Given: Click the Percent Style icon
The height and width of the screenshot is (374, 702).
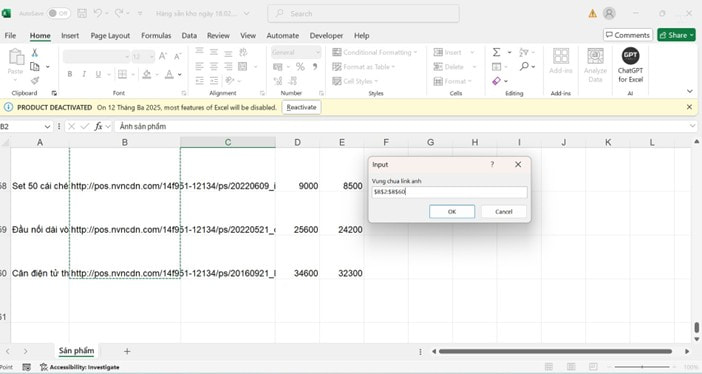Looking at the screenshot, I should click(x=300, y=67).
